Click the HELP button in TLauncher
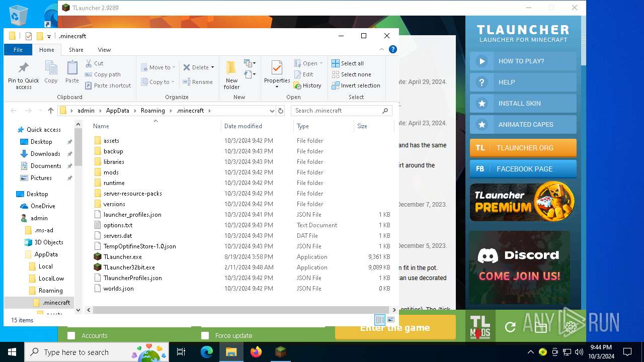Screen dimensions: 644x362 [523, 82]
